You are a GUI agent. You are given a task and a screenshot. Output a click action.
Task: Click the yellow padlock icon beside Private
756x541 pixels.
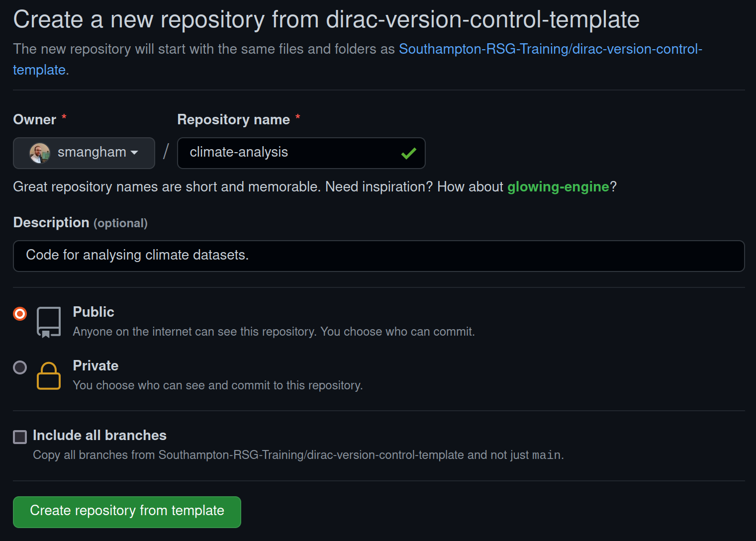(x=48, y=376)
